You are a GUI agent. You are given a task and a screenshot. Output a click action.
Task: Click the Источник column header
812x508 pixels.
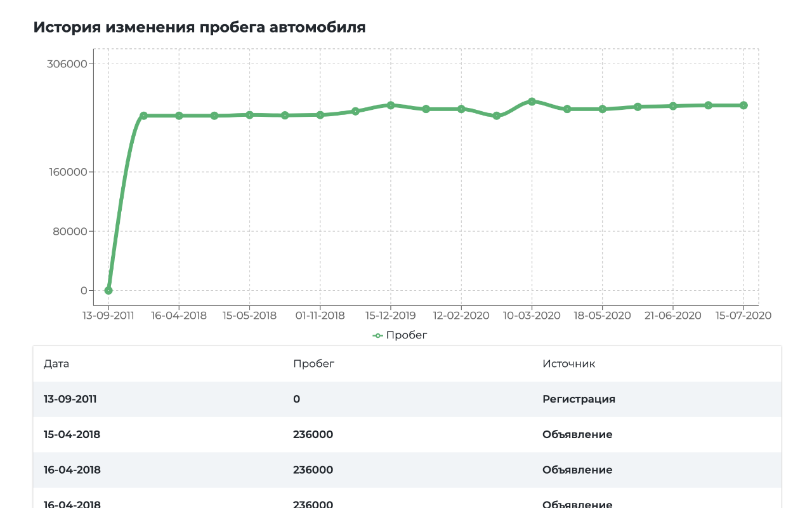coord(568,364)
